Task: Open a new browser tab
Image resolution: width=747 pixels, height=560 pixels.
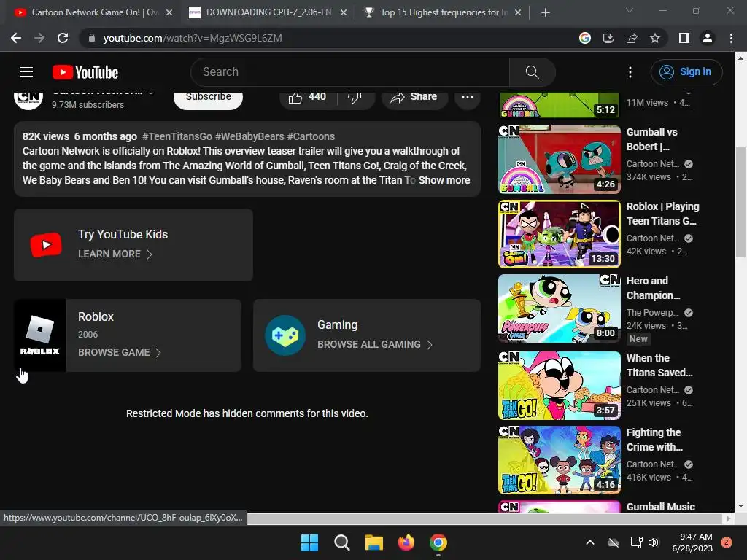Action: (546, 12)
